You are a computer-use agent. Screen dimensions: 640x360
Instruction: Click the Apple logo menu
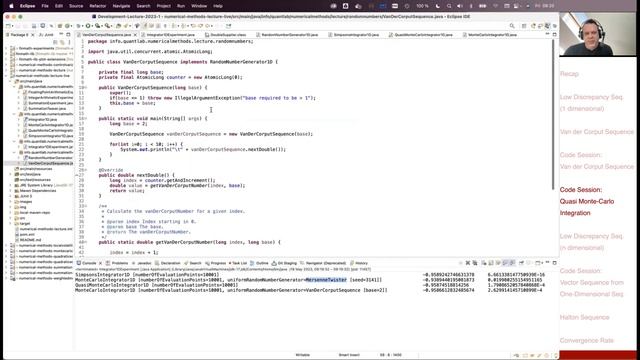pos(11,6)
